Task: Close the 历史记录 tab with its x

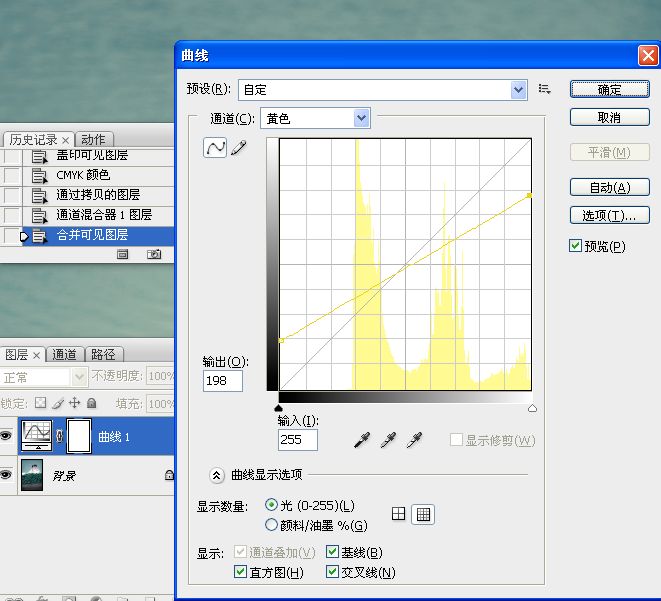Action: [65, 140]
